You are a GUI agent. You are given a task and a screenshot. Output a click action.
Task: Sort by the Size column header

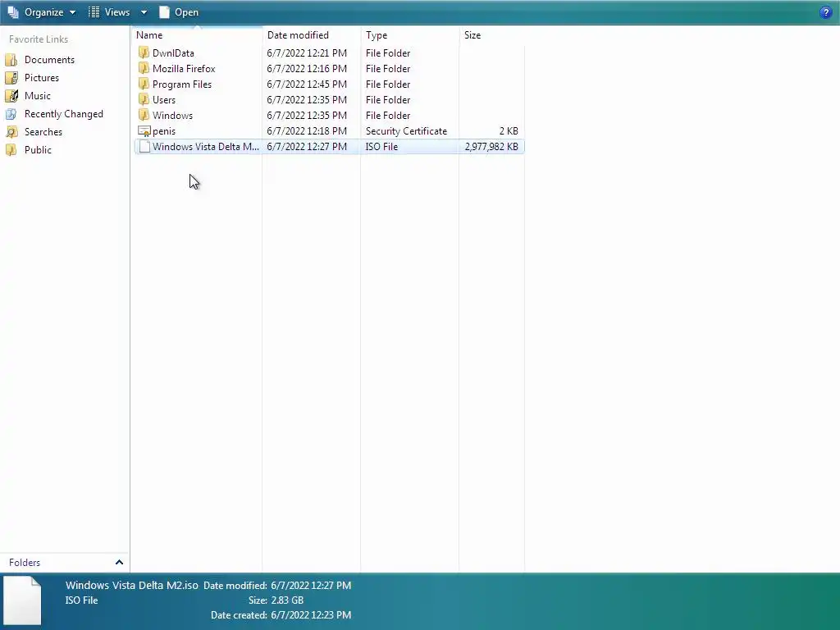[x=492, y=34]
